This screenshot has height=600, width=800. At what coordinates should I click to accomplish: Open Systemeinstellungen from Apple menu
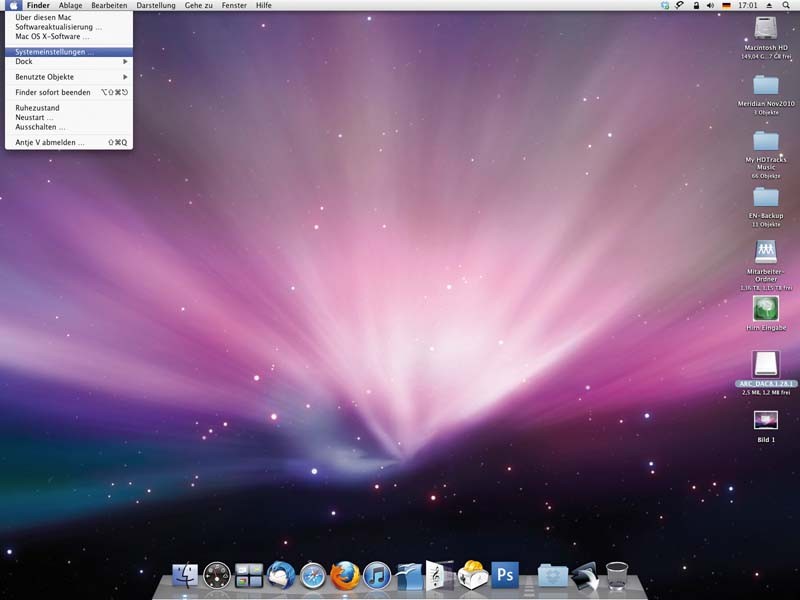click(x=69, y=52)
